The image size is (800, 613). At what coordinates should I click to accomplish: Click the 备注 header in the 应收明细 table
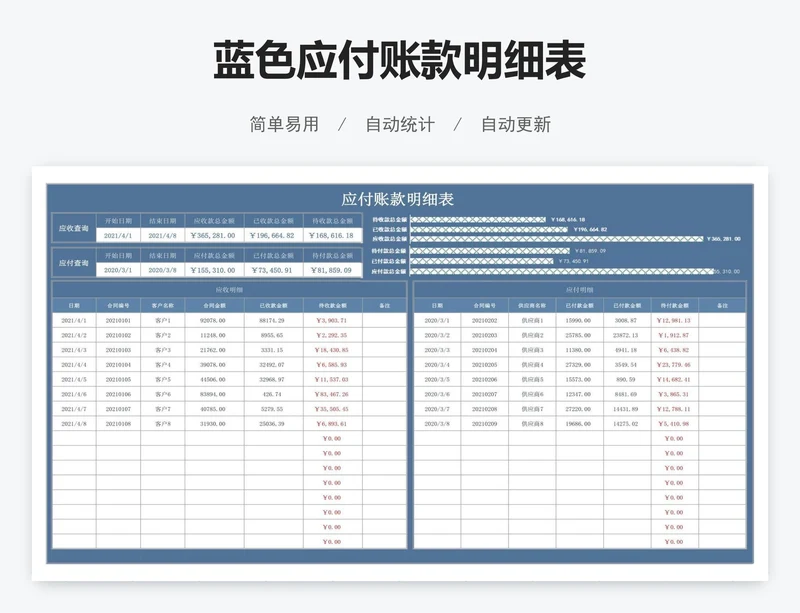pyautogui.click(x=384, y=305)
